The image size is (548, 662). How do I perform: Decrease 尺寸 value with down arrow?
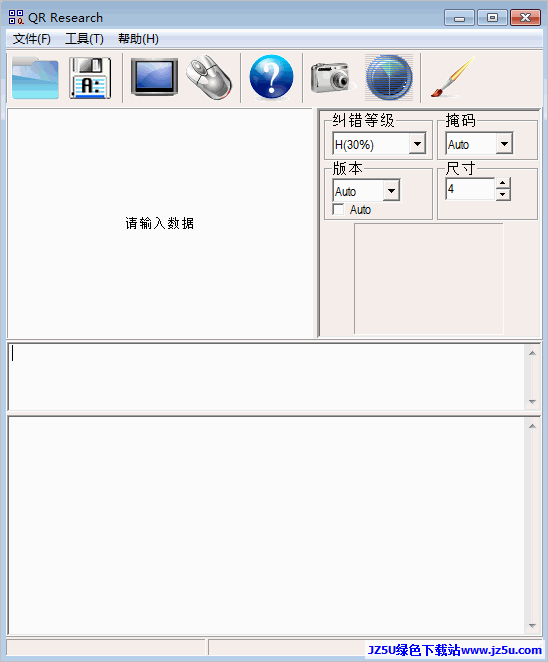point(502,194)
